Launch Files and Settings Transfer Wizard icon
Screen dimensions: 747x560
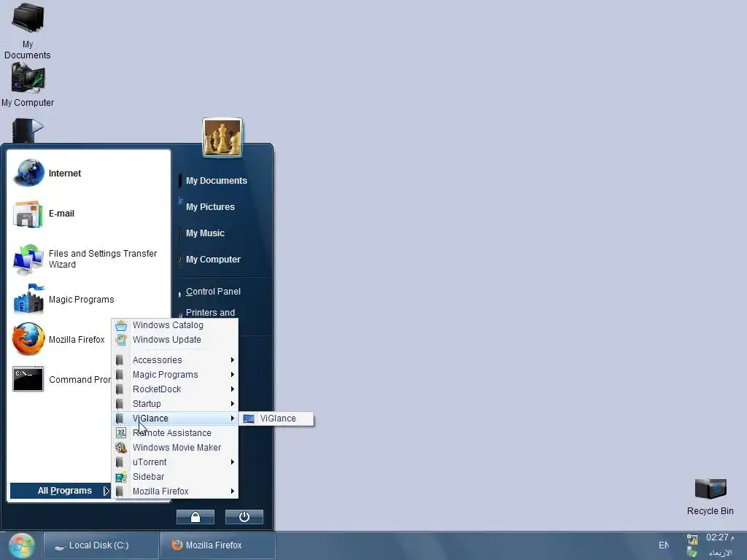pyautogui.click(x=28, y=259)
